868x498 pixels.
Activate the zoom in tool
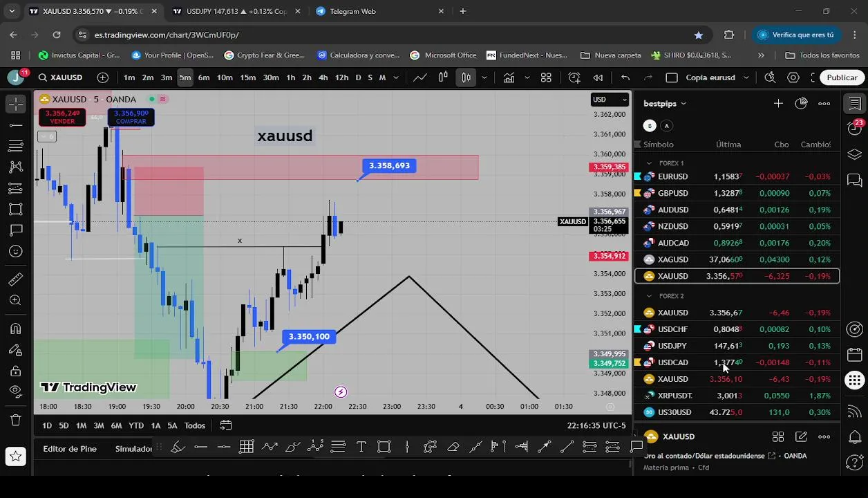16,300
